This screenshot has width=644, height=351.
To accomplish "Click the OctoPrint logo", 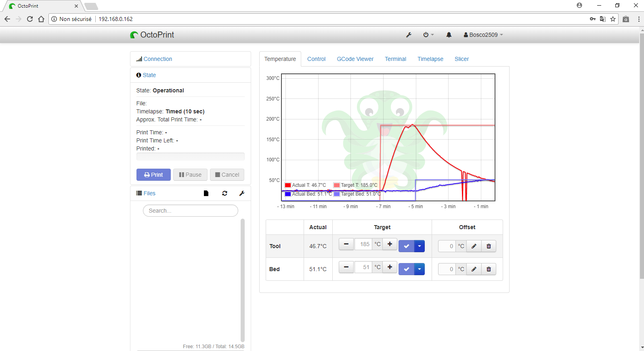I will (x=152, y=35).
